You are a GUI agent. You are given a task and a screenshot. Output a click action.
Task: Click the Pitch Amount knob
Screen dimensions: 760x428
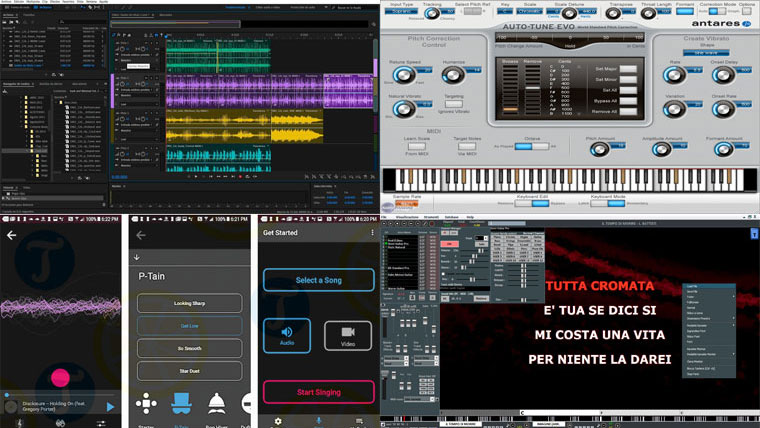[599, 149]
